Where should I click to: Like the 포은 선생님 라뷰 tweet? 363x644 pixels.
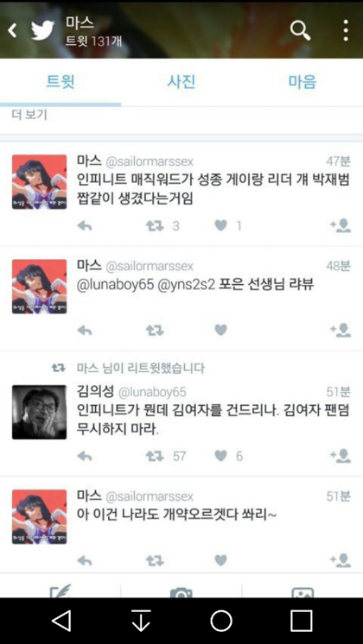(x=220, y=330)
